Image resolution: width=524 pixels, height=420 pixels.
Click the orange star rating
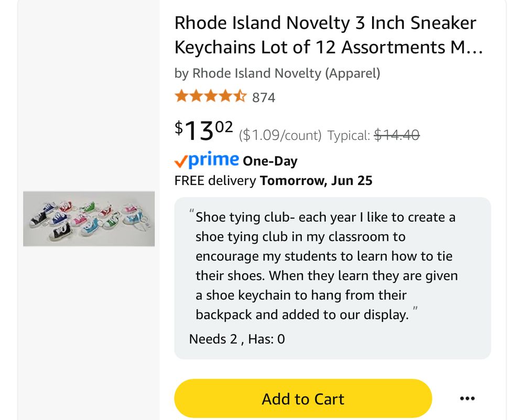tap(210, 97)
